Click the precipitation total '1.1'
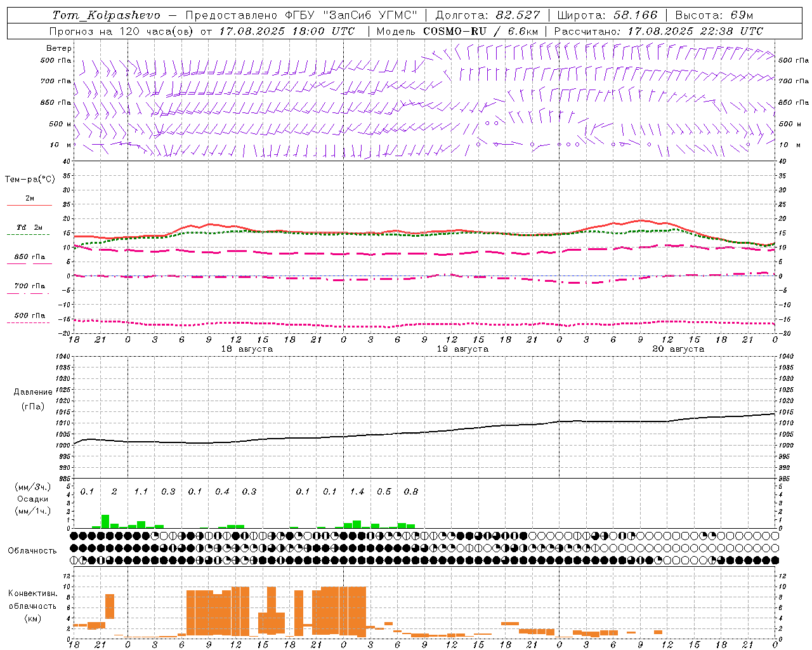The width and height of the screenshot is (812, 650). [x=141, y=491]
